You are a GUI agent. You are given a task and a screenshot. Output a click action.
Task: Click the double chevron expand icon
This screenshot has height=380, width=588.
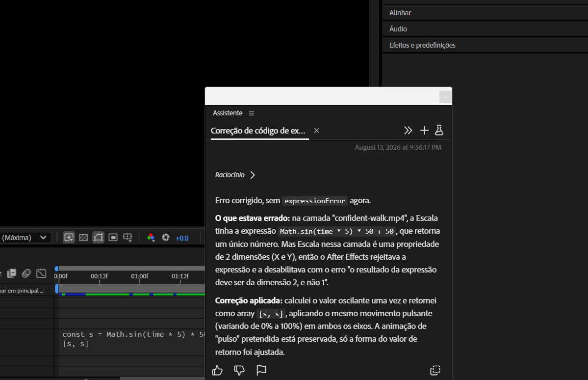coord(408,130)
